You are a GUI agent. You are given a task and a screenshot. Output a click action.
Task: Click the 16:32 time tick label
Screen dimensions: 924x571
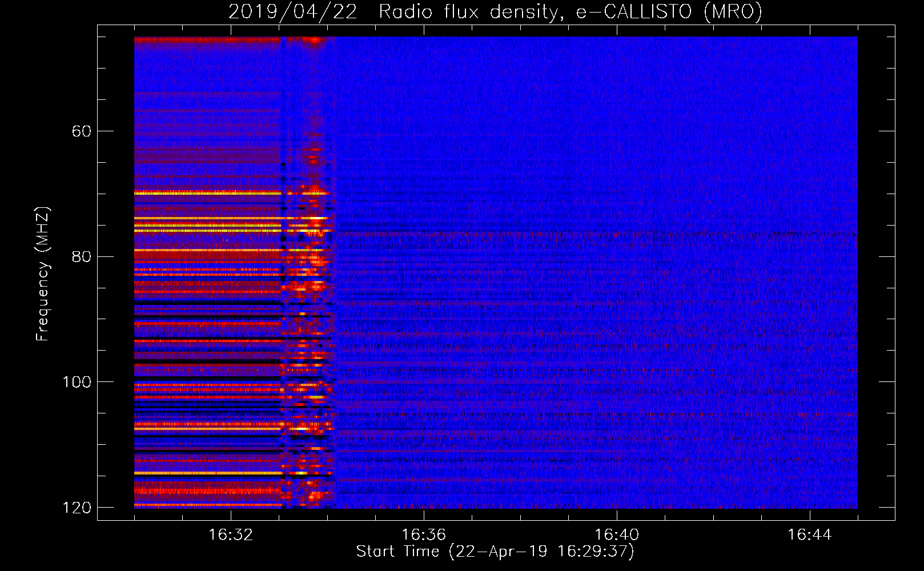point(231,535)
